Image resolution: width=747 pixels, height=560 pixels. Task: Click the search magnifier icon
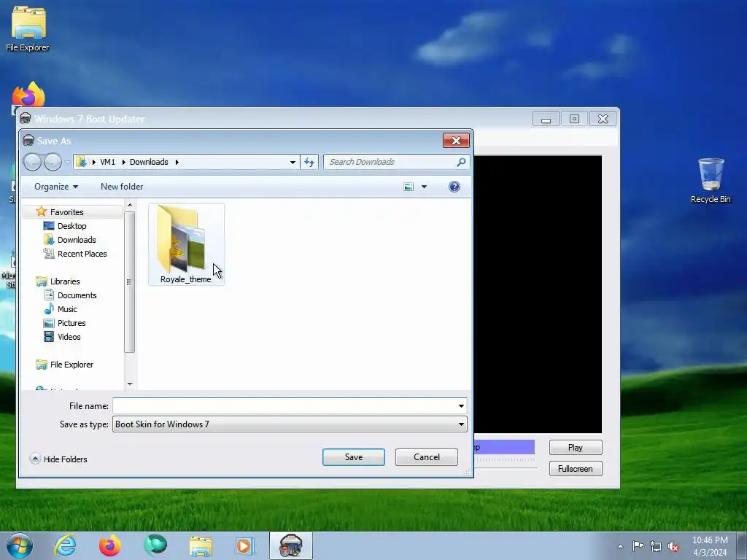(461, 162)
